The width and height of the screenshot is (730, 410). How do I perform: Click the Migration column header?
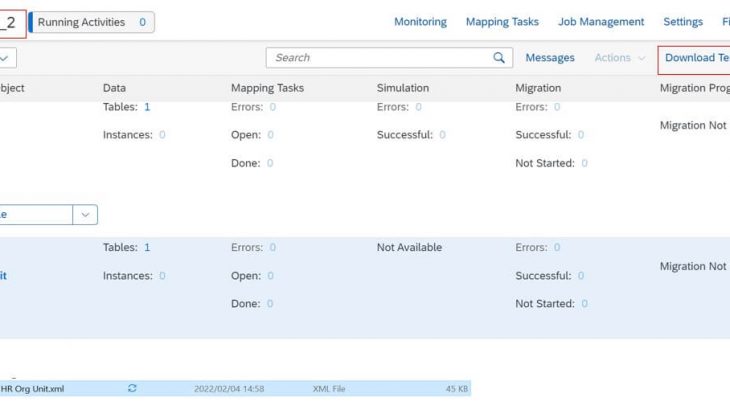(538, 88)
